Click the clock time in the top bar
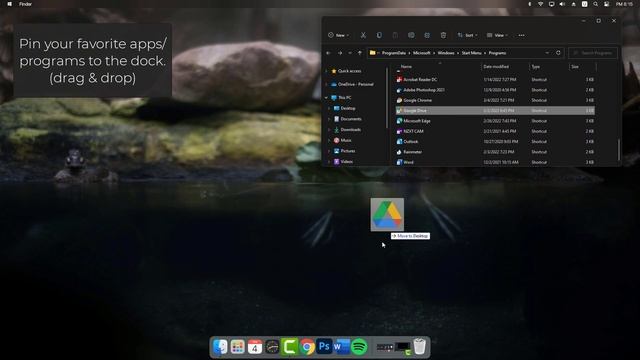The height and width of the screenshot is (360, 640). pyautogui.click(x=624, y=4)
